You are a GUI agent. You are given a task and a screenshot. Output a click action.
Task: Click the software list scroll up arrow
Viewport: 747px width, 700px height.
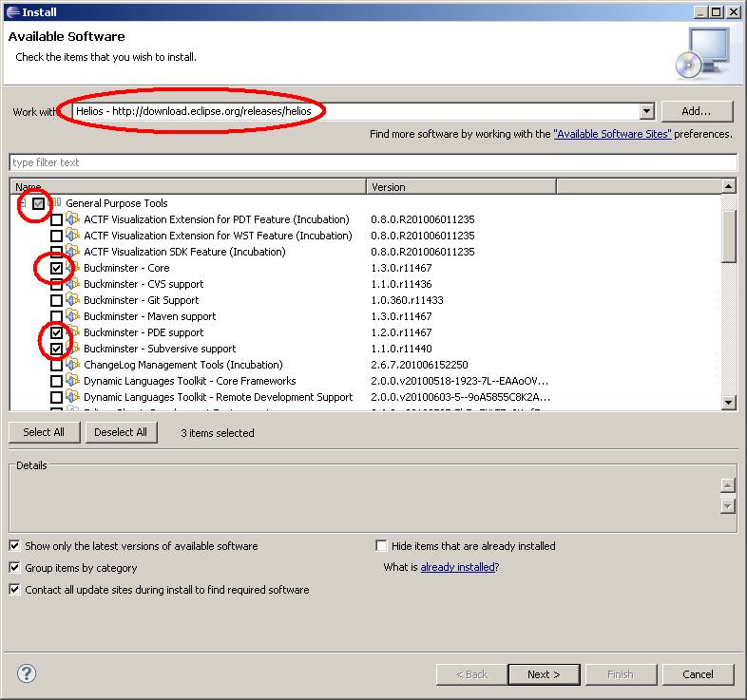click(x=728, y=187)
